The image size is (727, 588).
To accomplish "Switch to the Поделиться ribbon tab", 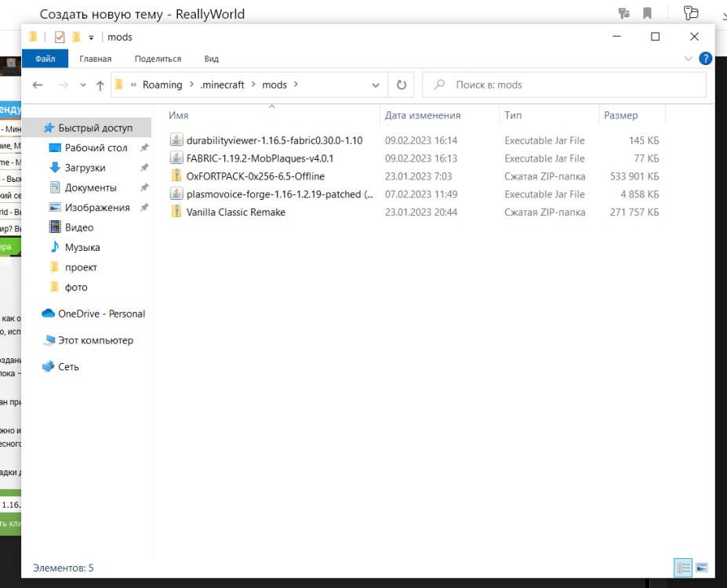I will pos(158,59).
